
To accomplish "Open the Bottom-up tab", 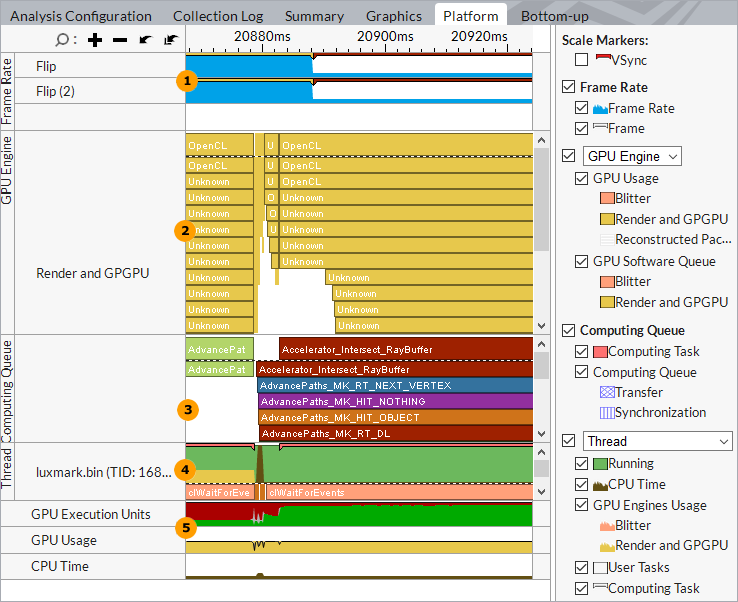I will point(554,16).
